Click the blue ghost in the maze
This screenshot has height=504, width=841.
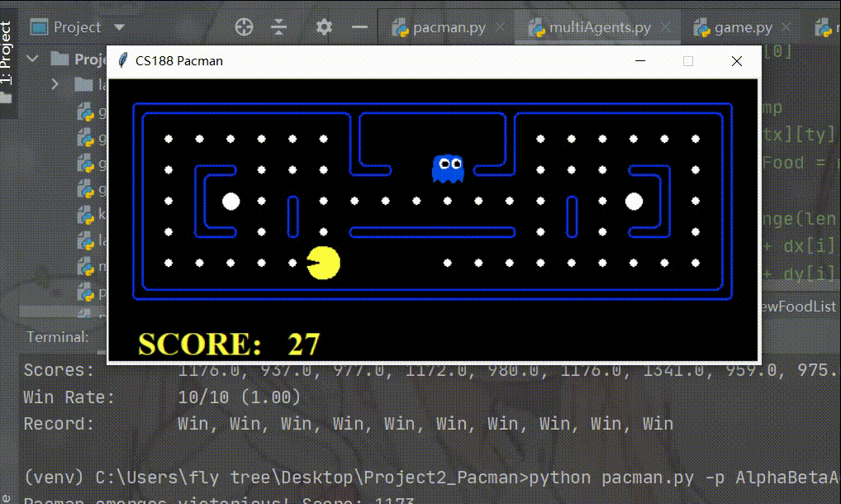point(448,169)
